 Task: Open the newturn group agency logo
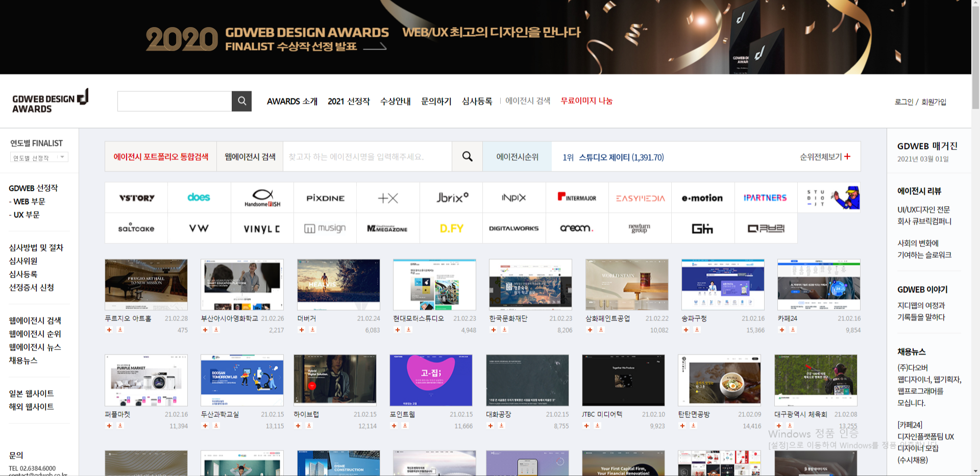(640, 228)
